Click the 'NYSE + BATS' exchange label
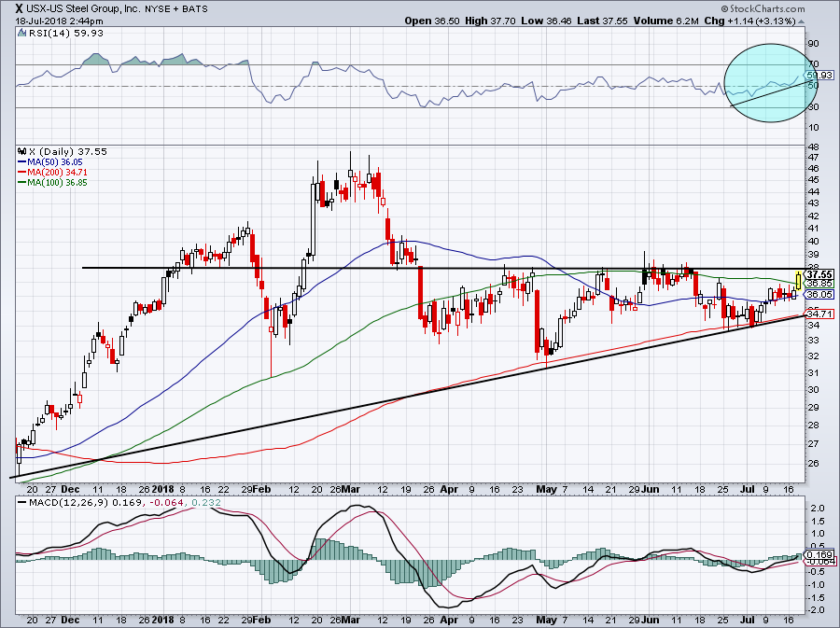840x628 pixels. click(x=176, y=9)
